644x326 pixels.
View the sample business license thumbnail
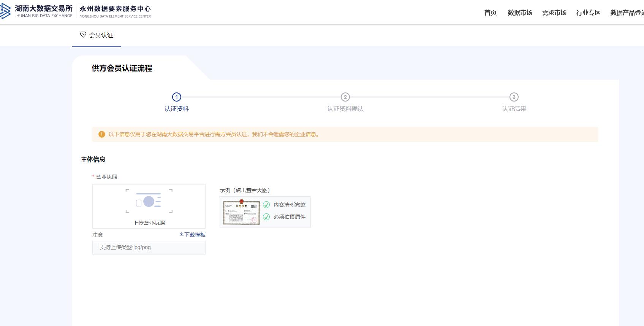(241, 212)
